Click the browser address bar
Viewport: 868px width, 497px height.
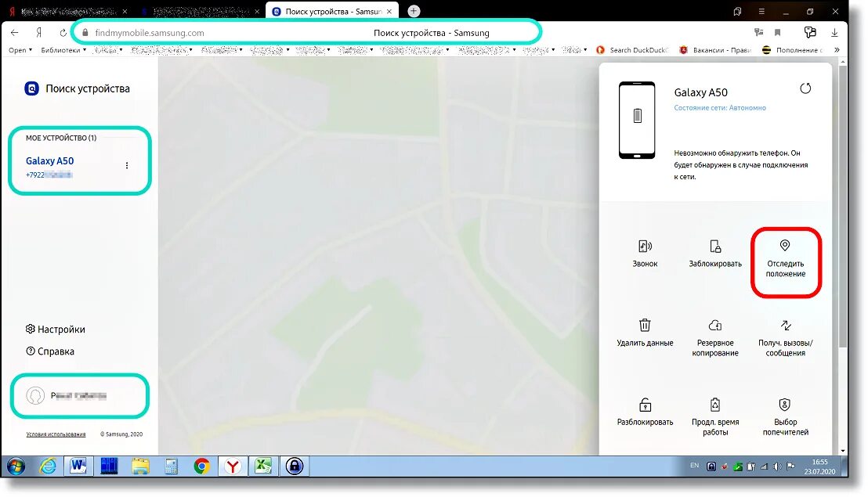[306, 33]
